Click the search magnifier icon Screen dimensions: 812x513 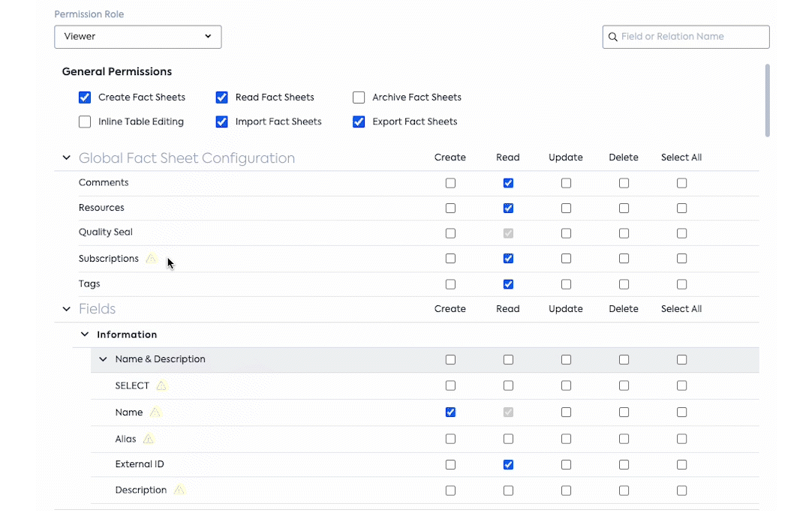pos(612,37)
